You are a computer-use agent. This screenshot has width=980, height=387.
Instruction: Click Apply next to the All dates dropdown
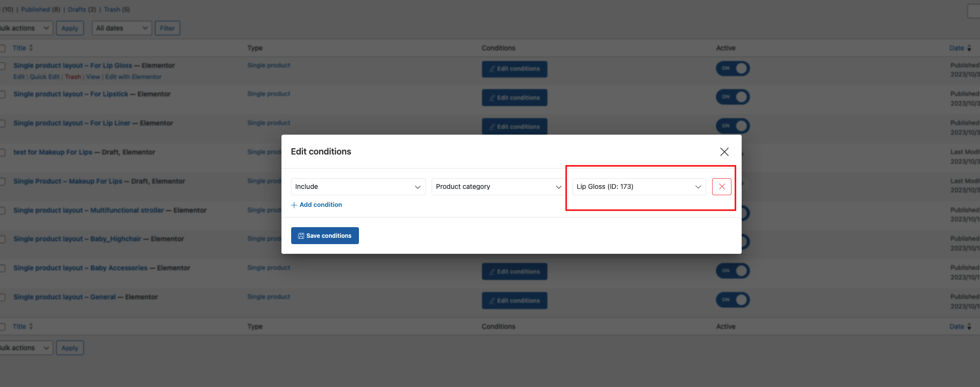click(70, 28)
